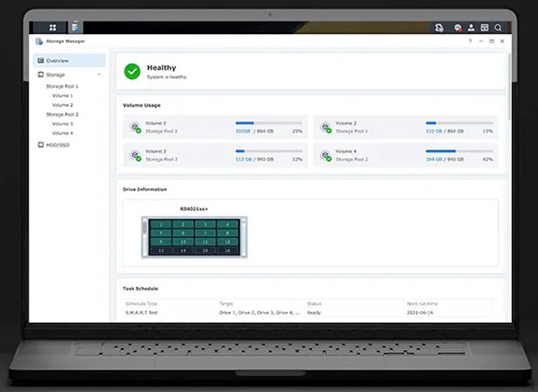Select empty drive bay 13
This screenshot has width=538, height=392.
(161, 250)
